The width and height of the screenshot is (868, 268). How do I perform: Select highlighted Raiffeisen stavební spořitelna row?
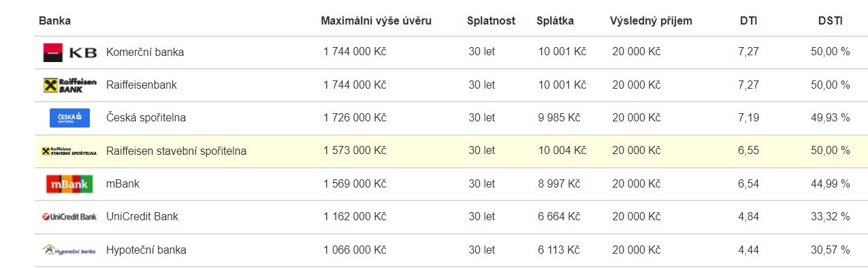[x=451, y=151]
